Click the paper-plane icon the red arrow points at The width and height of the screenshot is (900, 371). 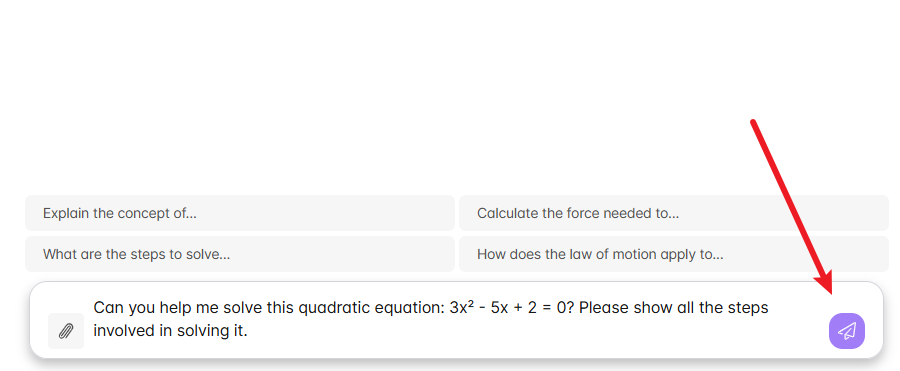click(847, 331)
